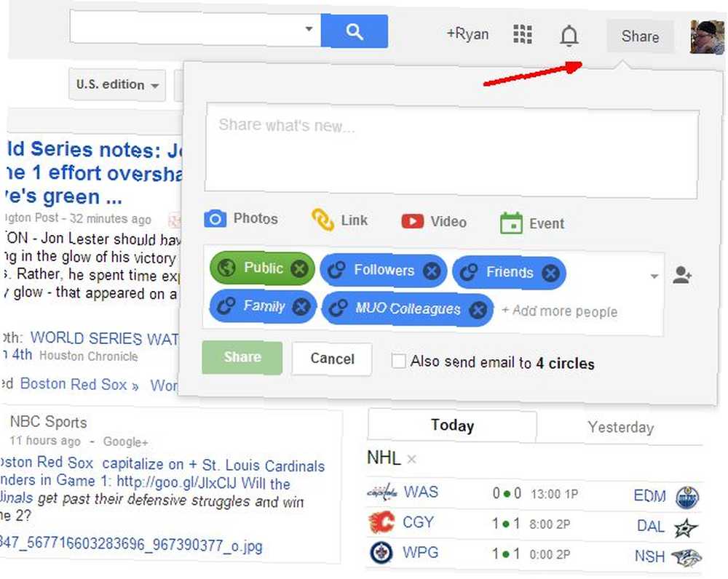Remove the MUO Colleagues circle chip
This screenshot has width=728, height=579.
(x=478, y=310)
